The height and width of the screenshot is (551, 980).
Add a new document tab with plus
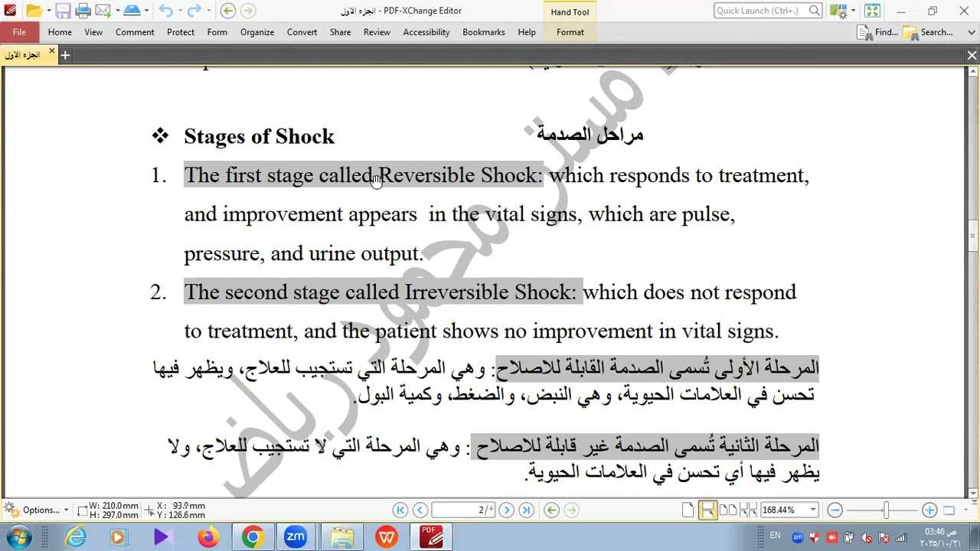tap(65, 55)
